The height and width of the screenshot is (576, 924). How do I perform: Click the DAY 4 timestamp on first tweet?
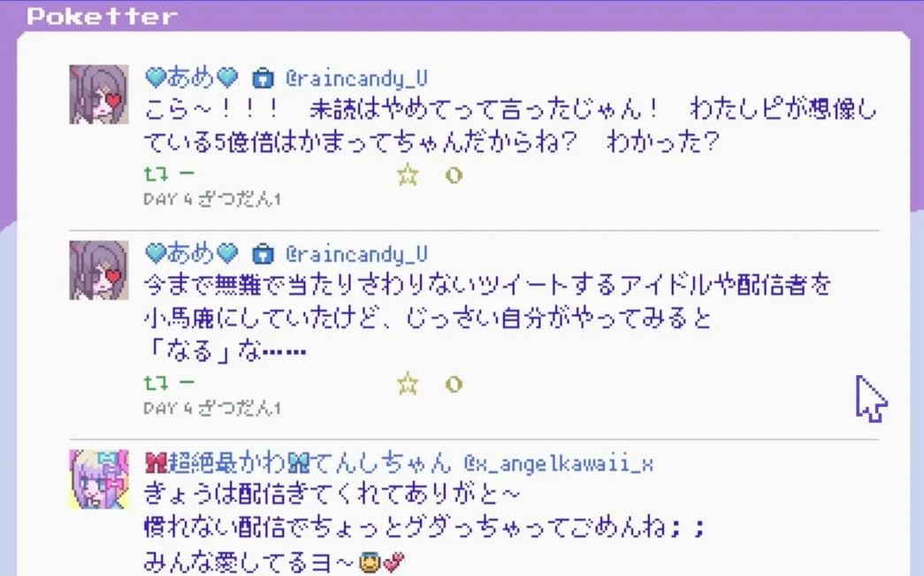(x=212, y=199)
